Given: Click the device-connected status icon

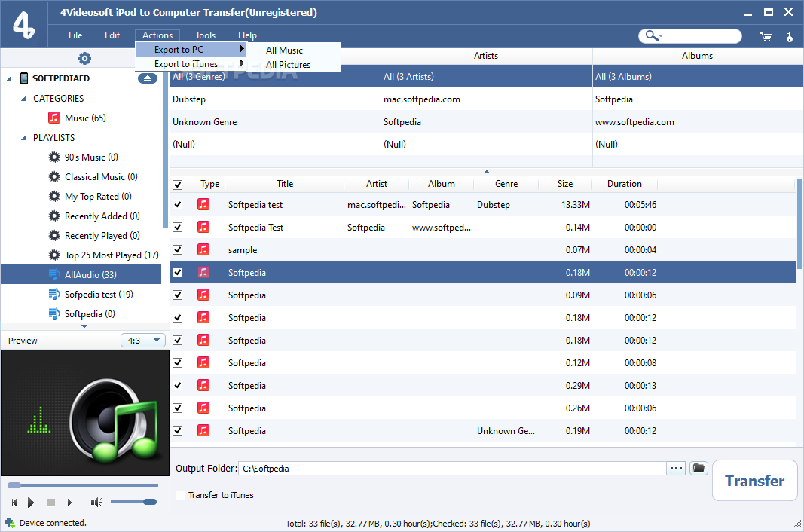Looking at the screenshot, I should pos(11,523).
